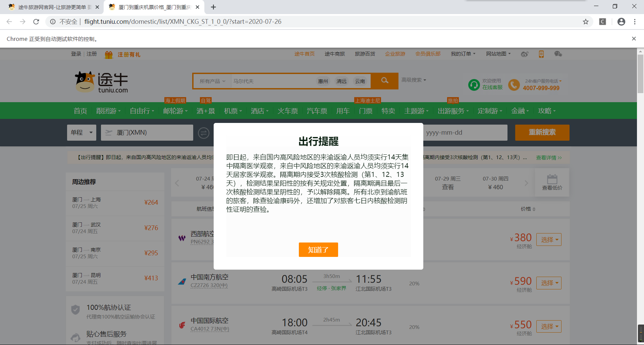Click the 会员俱乐部 link

(x=428, y=54)
